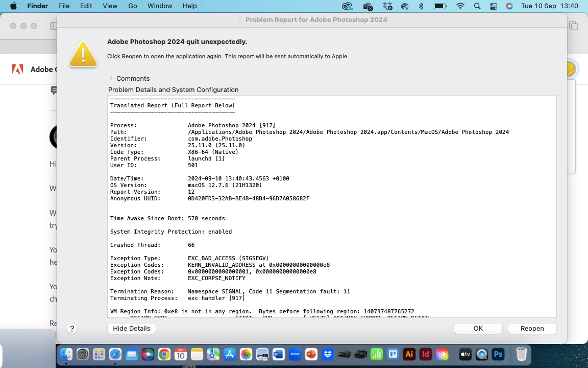The image size is (588, 368).
Task: Open the Window menu
Action: [160, 6]
